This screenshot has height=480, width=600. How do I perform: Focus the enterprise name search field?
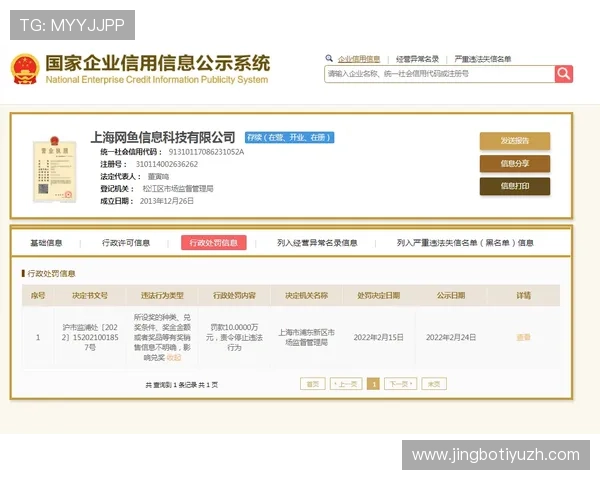(x=440, y=74)
